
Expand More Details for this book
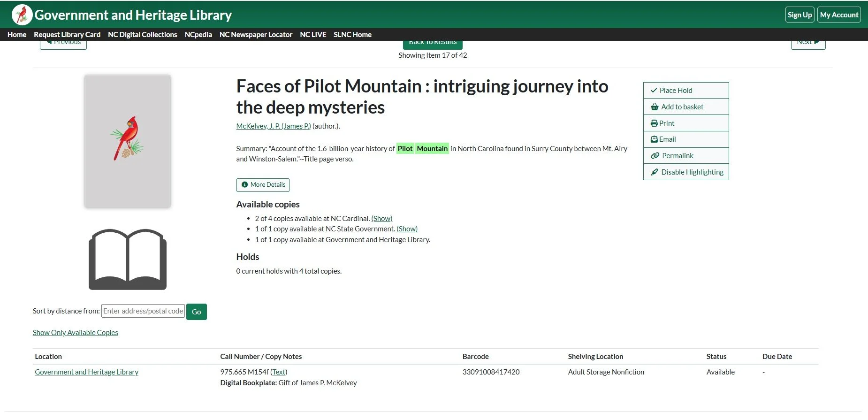pyautogui.click(x=263, y=185)
